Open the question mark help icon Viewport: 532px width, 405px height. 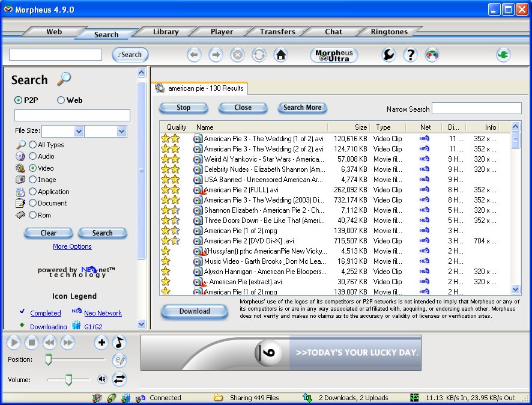click(411, 55)
